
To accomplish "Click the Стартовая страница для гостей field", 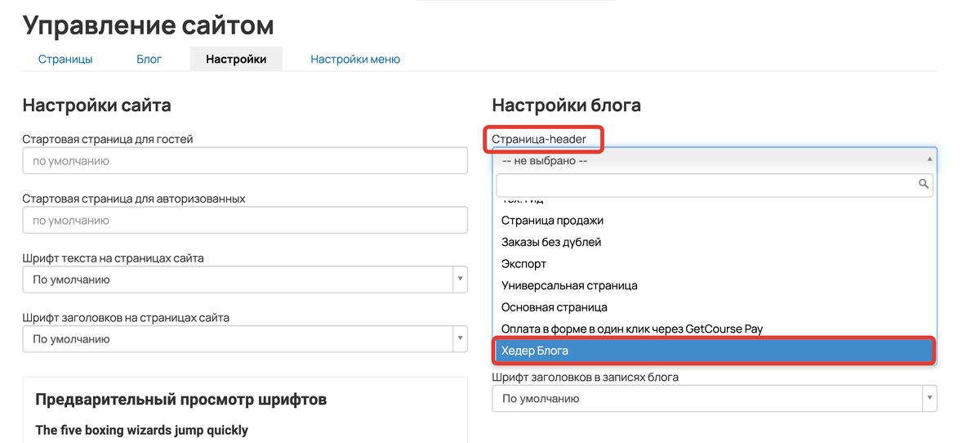I will (245, 161).
